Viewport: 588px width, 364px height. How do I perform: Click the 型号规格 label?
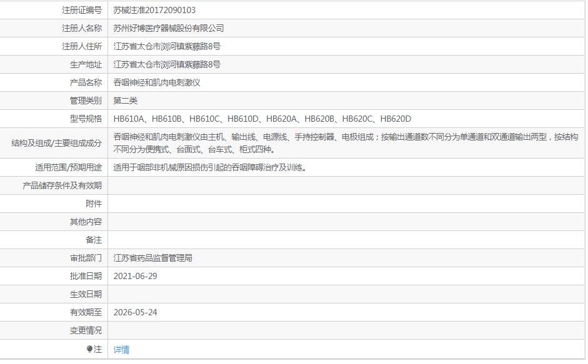pos(86,119)
